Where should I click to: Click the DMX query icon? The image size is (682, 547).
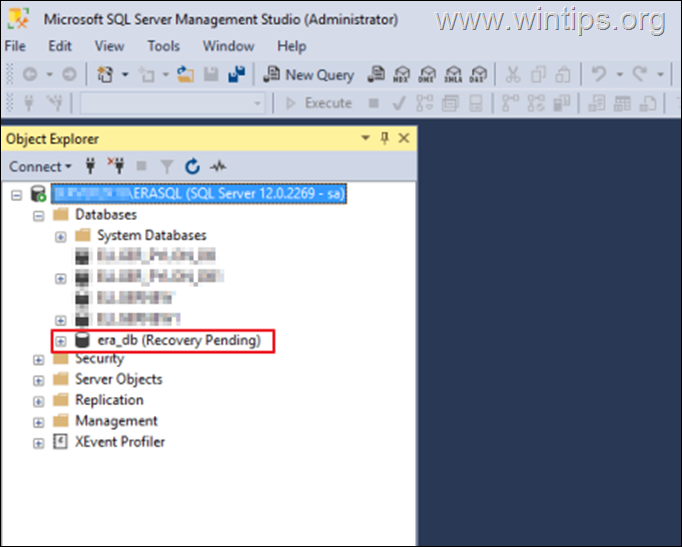coord(427,75)
